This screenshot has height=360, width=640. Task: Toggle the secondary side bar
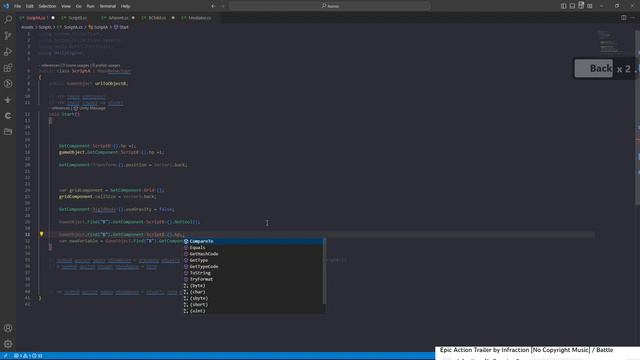coord(581,6)
